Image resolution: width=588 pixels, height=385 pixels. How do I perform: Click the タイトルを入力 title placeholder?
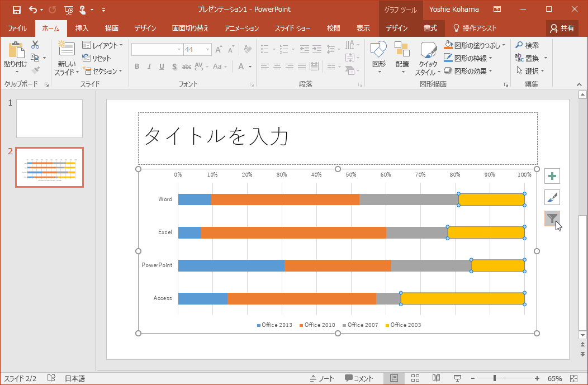[338, 139]
